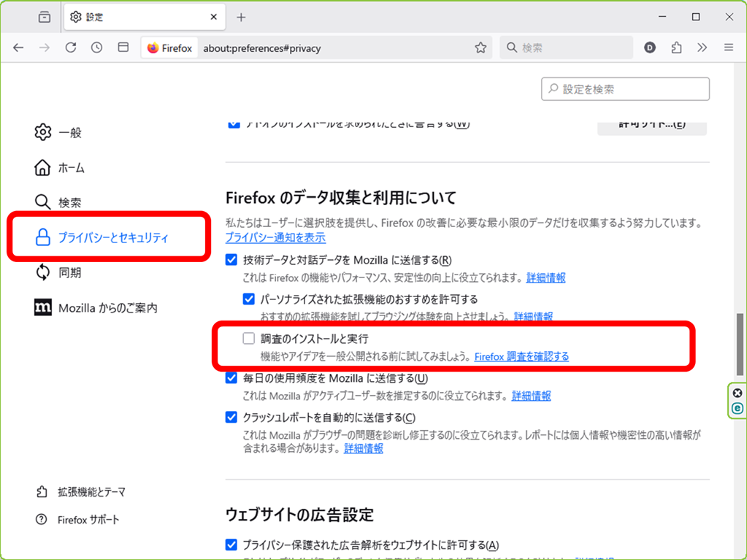This screenshot has width=747, height=560.
Task: Open Firefox サポート help link
Action: (x=77, y=520)
